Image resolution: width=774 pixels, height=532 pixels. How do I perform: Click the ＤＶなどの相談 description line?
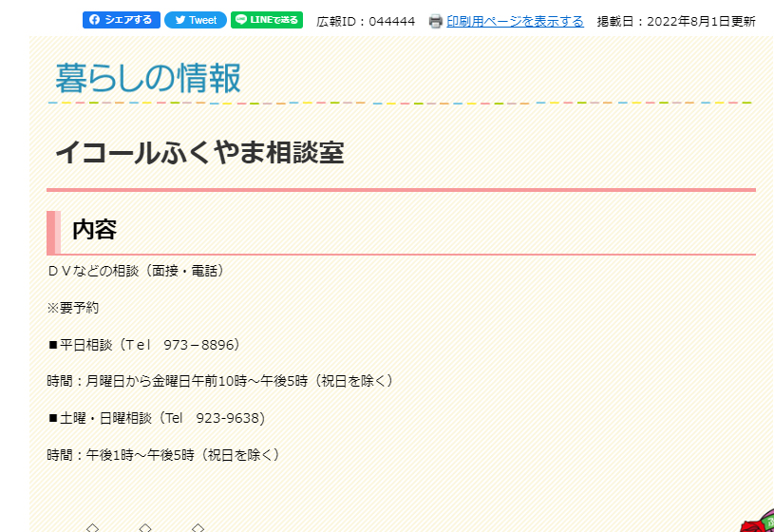click(x=138, y=271)
